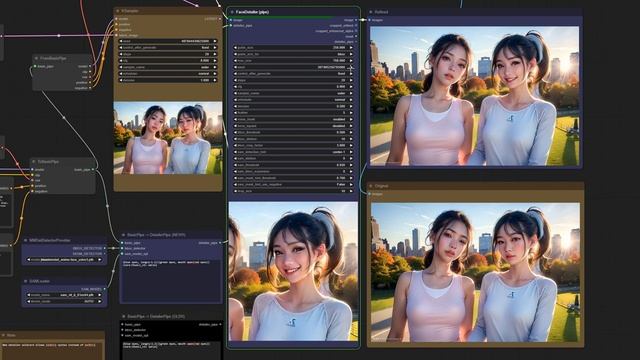Image resolution: width=640 pixels, height=360 pixels.
Task: Collapse the lower BasicPipe -> DetailerPipe node dot
Action: point(124,316)
